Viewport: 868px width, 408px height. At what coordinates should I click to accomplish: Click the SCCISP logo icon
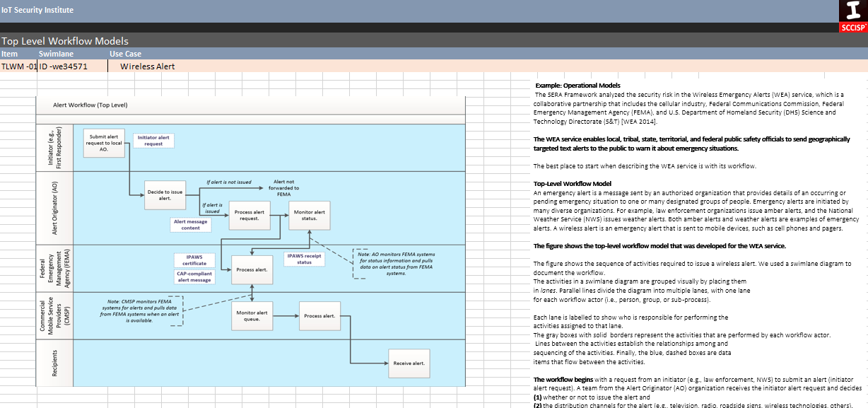point(852,16)
